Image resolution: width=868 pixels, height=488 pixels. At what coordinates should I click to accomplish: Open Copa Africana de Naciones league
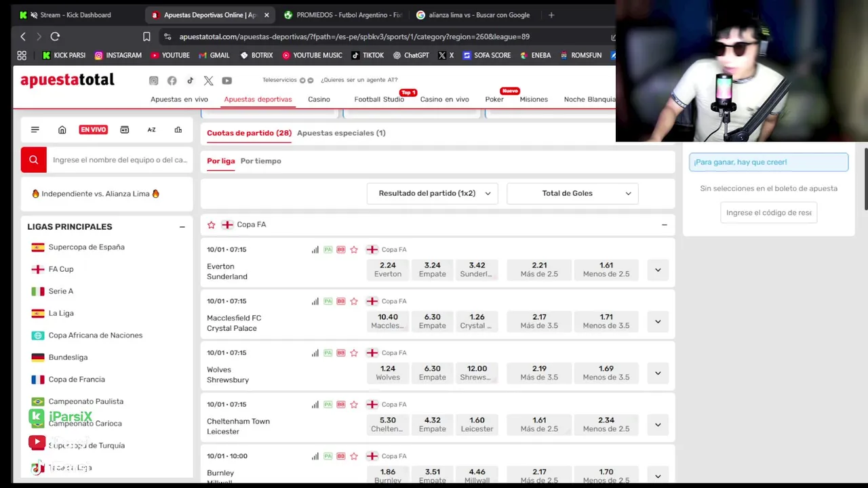(96, 335)
